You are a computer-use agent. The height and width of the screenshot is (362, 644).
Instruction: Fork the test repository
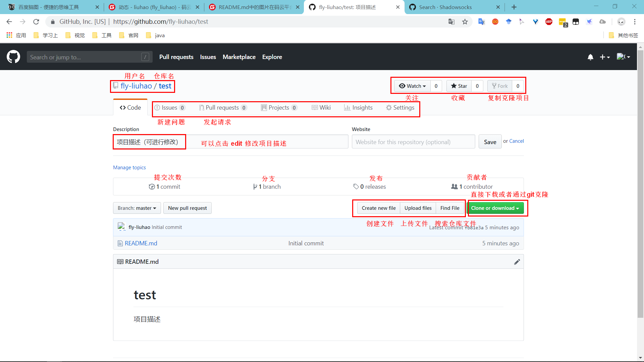(500, 86)
